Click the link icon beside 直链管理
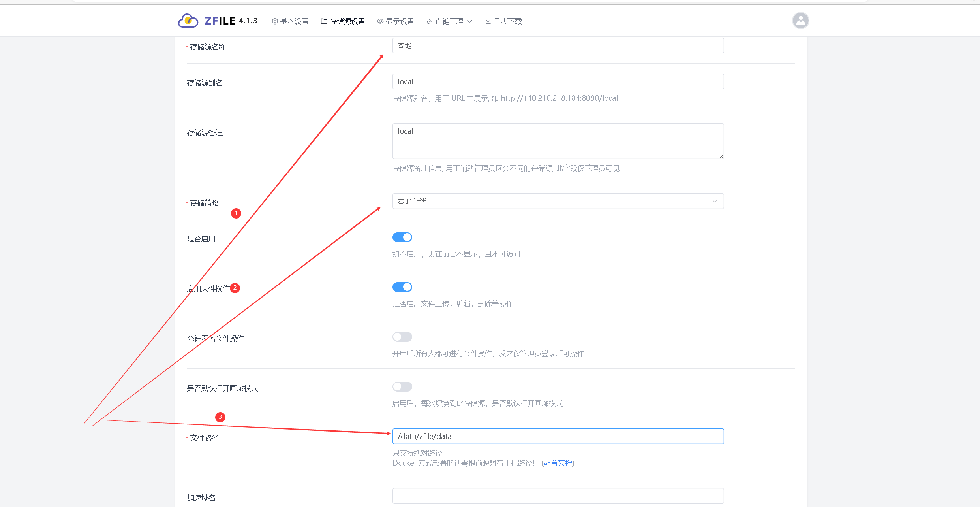The image size is (980, 507). [x=430, y=21]
